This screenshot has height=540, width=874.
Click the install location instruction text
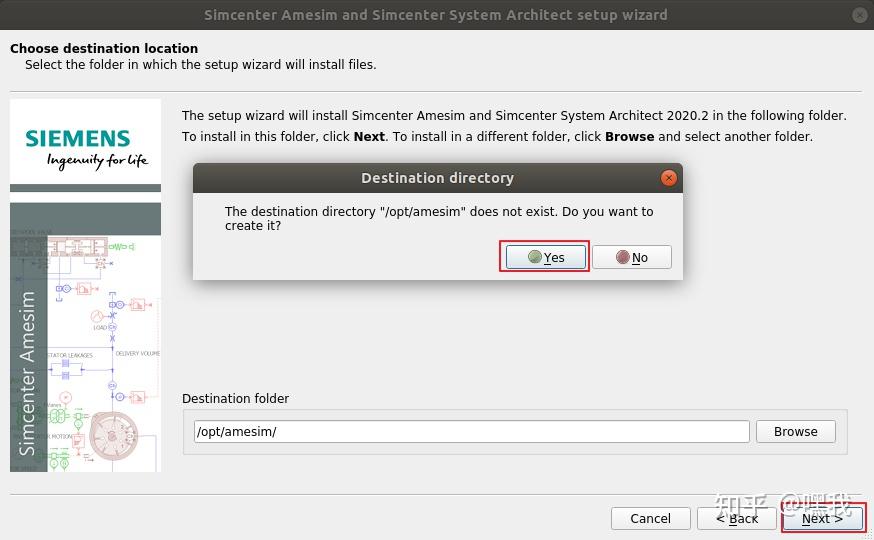pos(514,125)
